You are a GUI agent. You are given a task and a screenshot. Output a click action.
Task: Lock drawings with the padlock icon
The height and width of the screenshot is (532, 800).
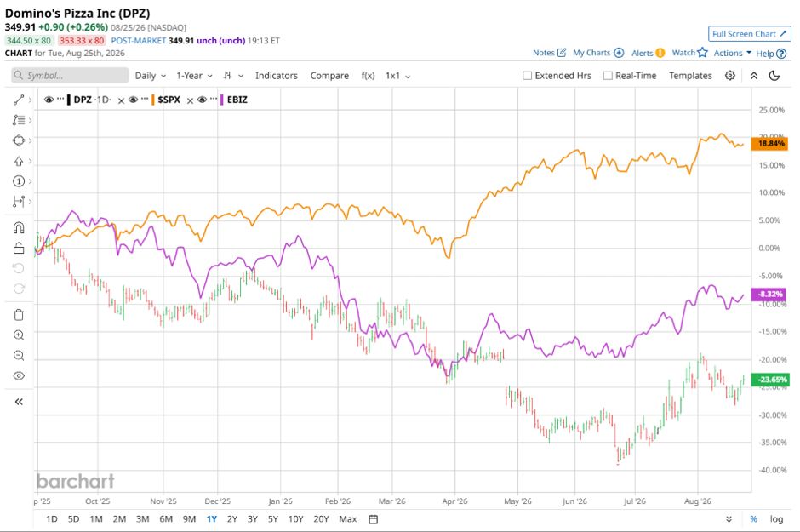[19, 248]
